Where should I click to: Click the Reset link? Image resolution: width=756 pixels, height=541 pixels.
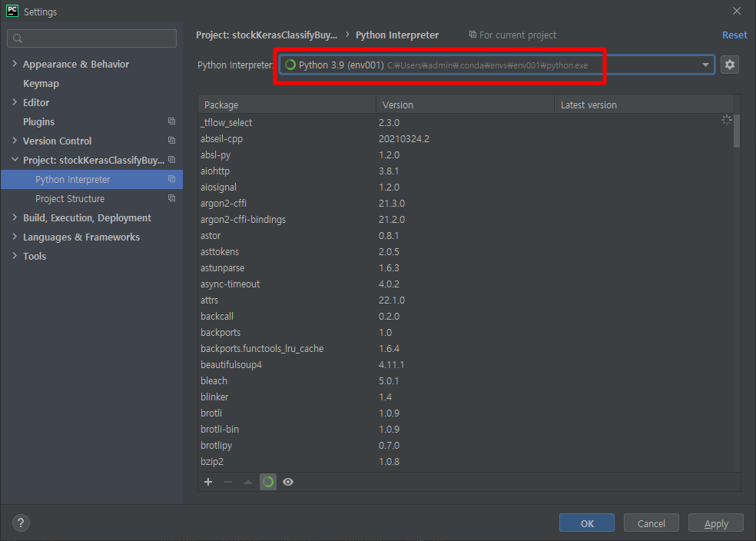point(734,35)
